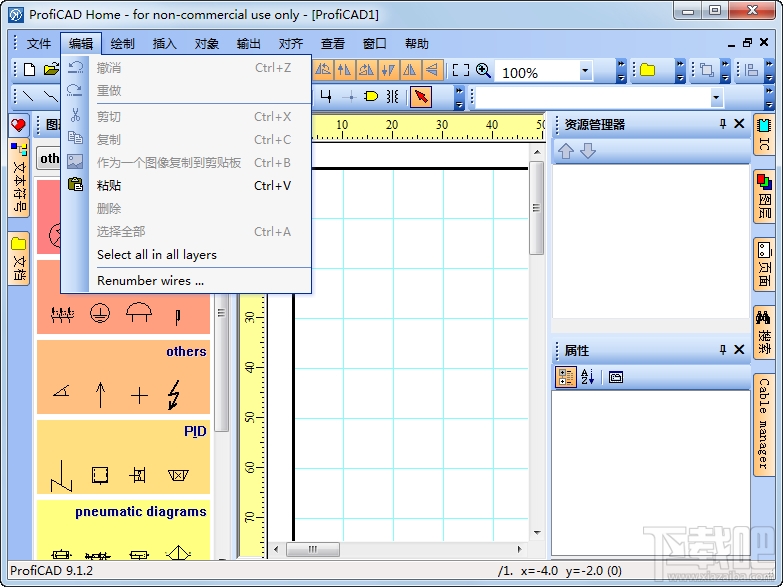This screenshot has width=783, height=587.
Task: Pick the lightning bolt symbol in others
Action: (173, 395)
